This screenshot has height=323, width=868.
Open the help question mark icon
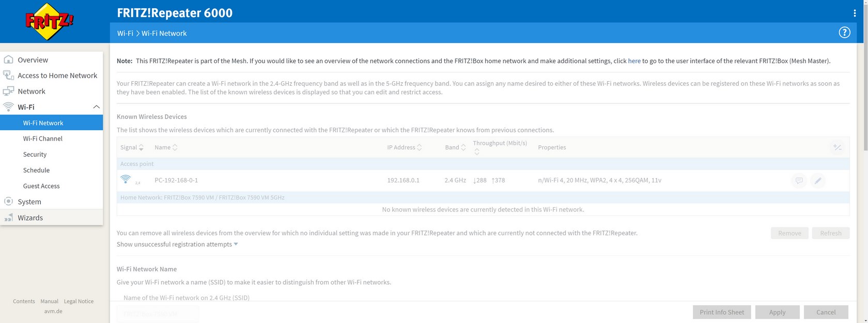(x=844, y=33)
